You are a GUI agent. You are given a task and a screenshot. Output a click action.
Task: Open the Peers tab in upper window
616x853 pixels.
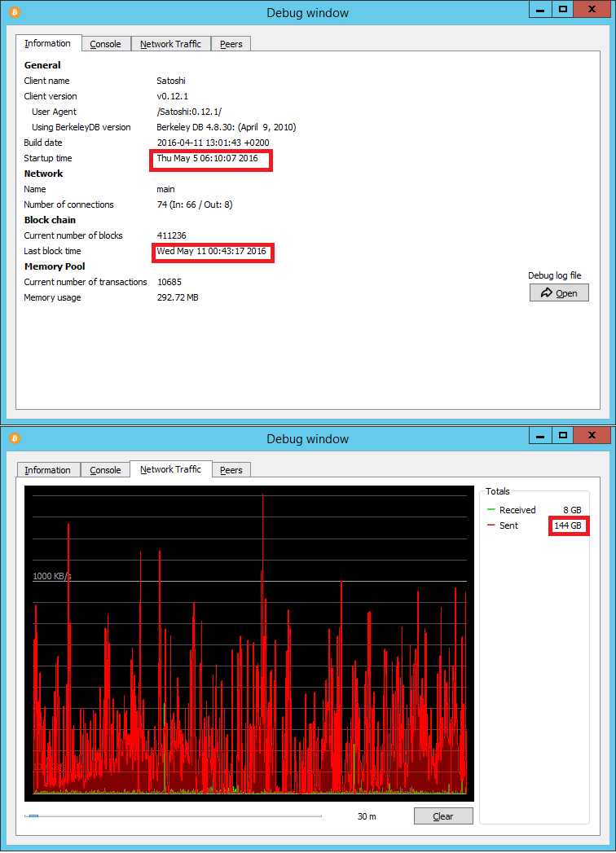[x=231, y=44]
